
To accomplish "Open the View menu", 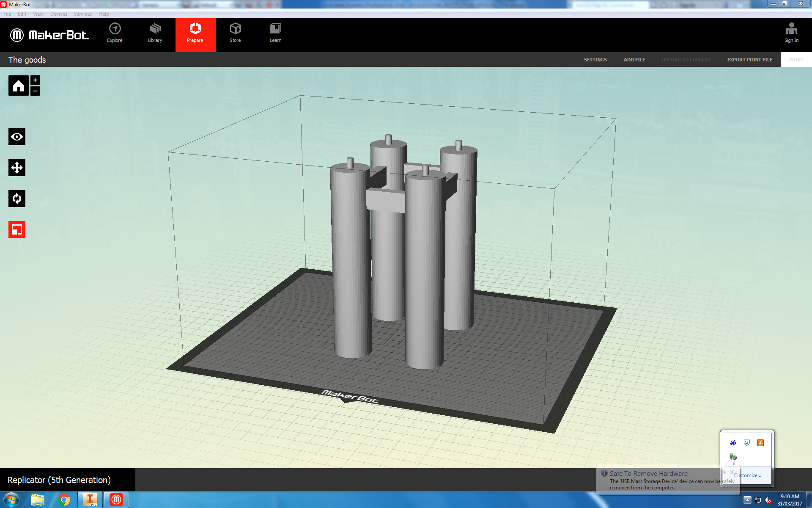I will point(38,14).
